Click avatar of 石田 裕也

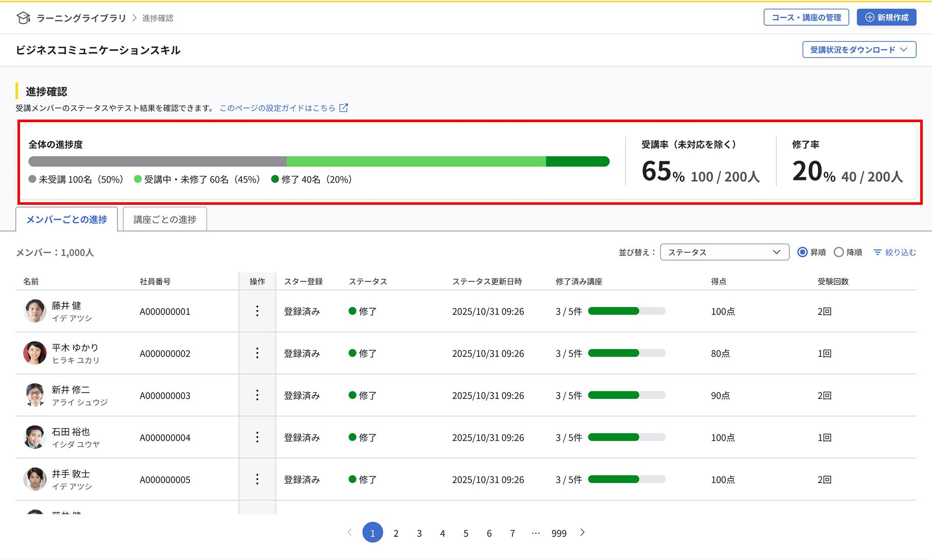35,437
